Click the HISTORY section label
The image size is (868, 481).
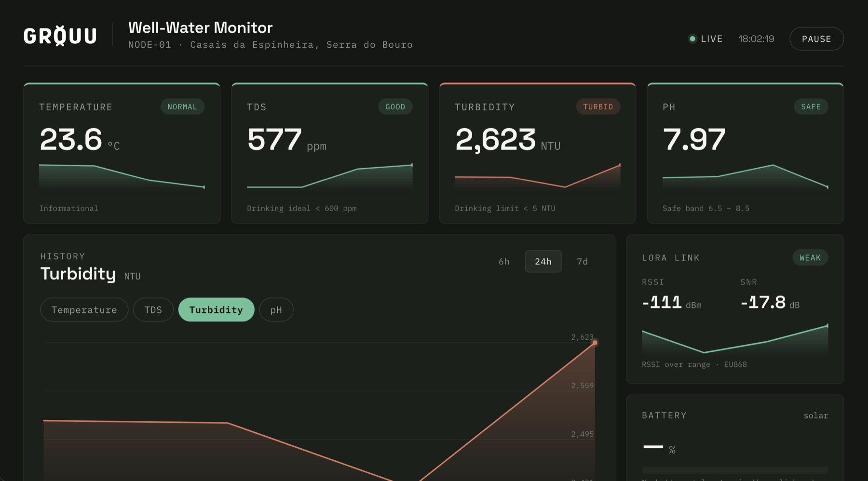(63, 256)
